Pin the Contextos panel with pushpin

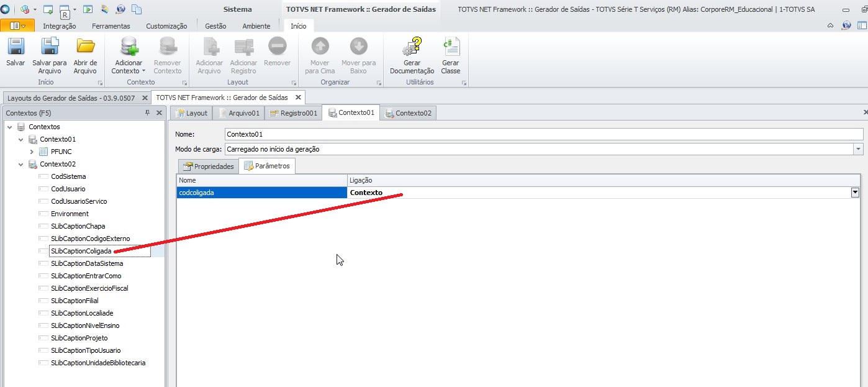tap(147, 112)
